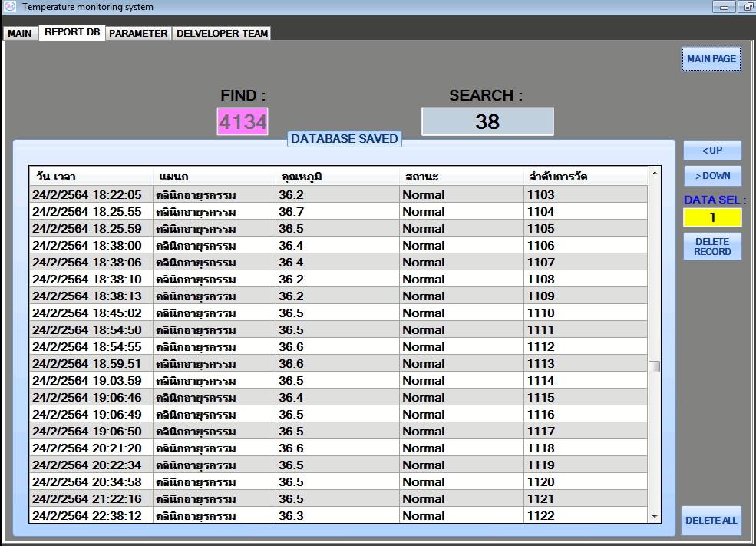Click the app icon in the title bar

[10, 7]
